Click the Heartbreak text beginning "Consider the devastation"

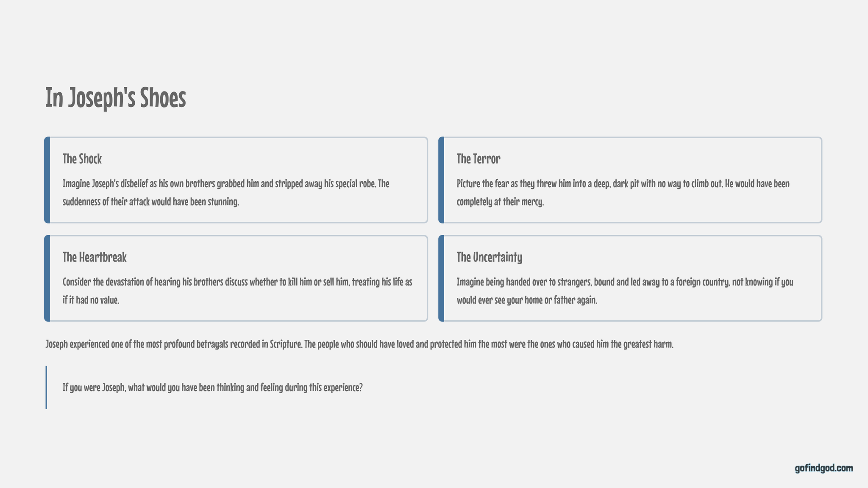237,282
